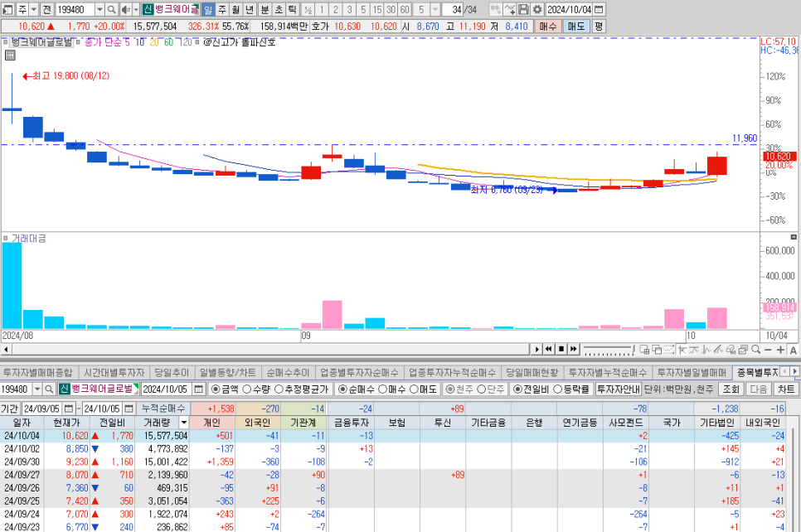Switch to the 시간대별투자자 tab
The width and height of the screenshot is (801, 532).
click(x=114, y=373)
